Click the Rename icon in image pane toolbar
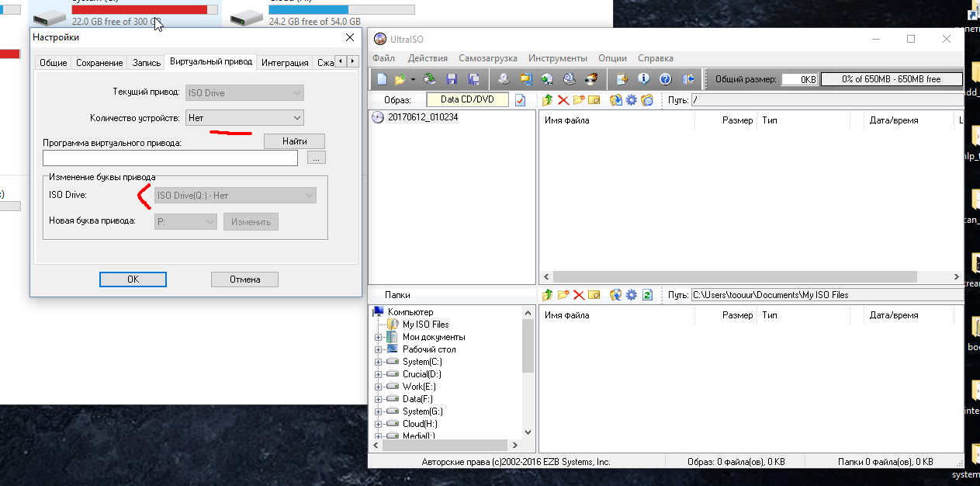The height and width of the screenshot is (486, 980). 594,100
